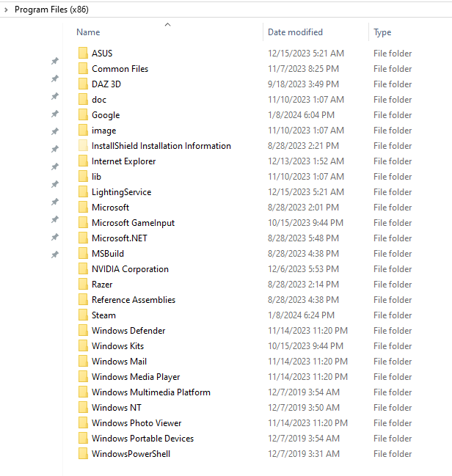Click the sort arrow above the Name column
452x476 pixels.
167,25
